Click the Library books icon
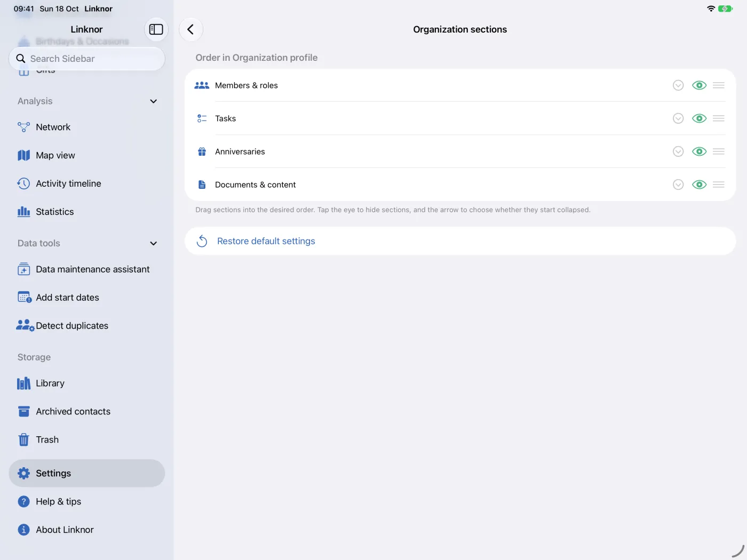747x560 pixels. 23,383
